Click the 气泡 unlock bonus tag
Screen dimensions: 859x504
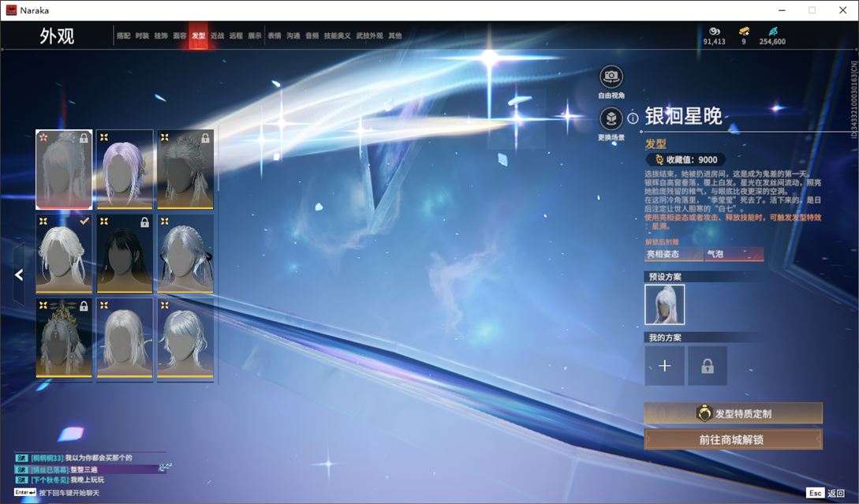(734, 254)
